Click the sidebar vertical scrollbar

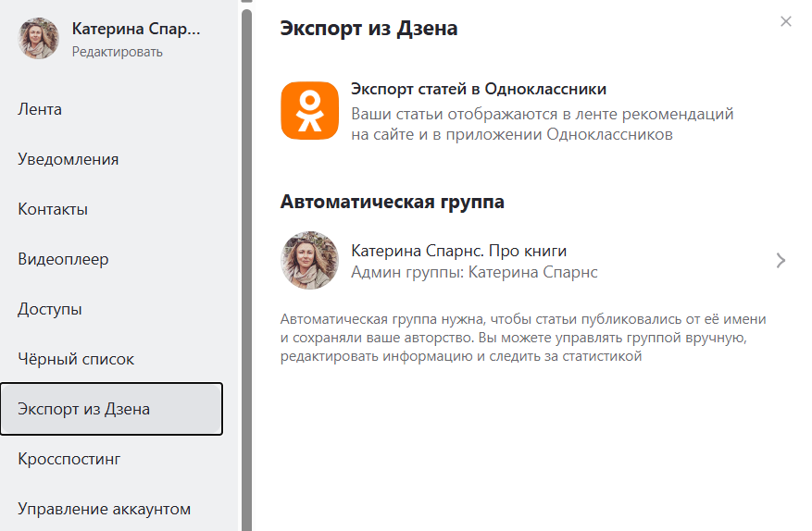pyautogui.click(x=246, y=269)
